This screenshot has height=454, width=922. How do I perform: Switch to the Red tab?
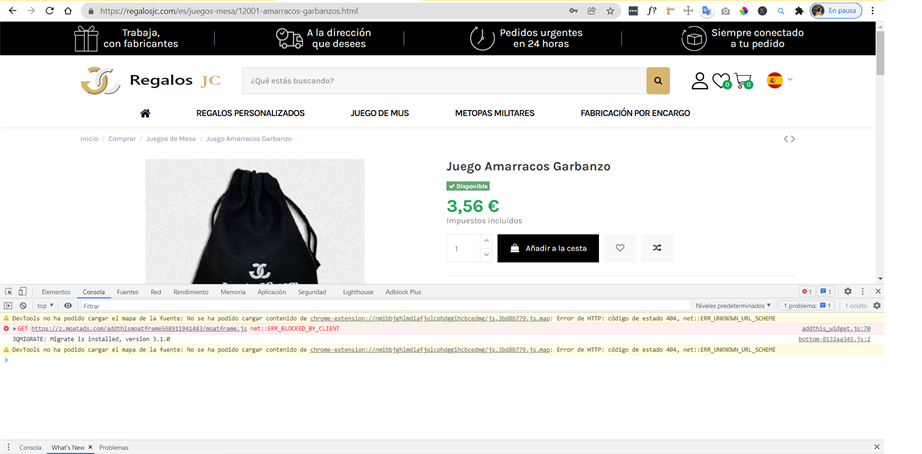pos(156,292)
